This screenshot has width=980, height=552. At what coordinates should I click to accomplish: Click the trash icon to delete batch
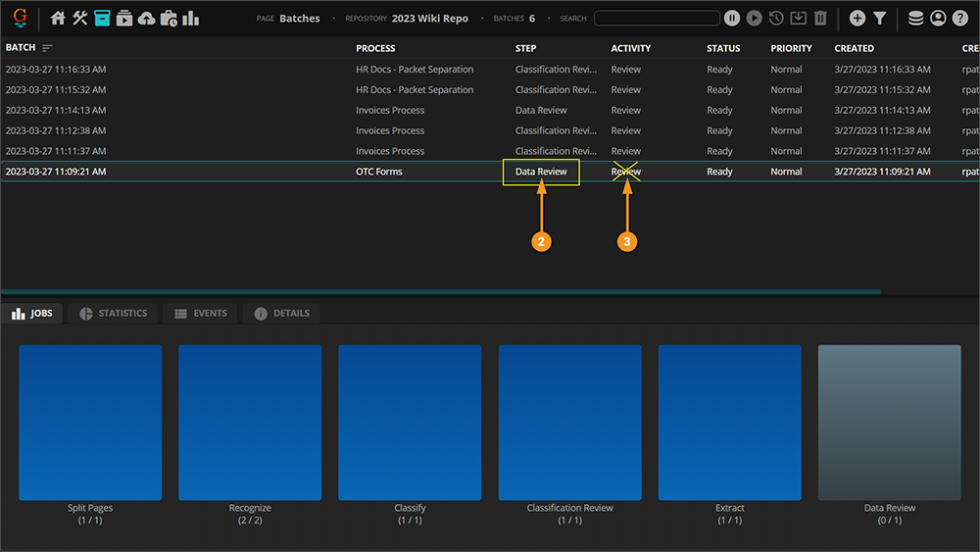(820, 18)
